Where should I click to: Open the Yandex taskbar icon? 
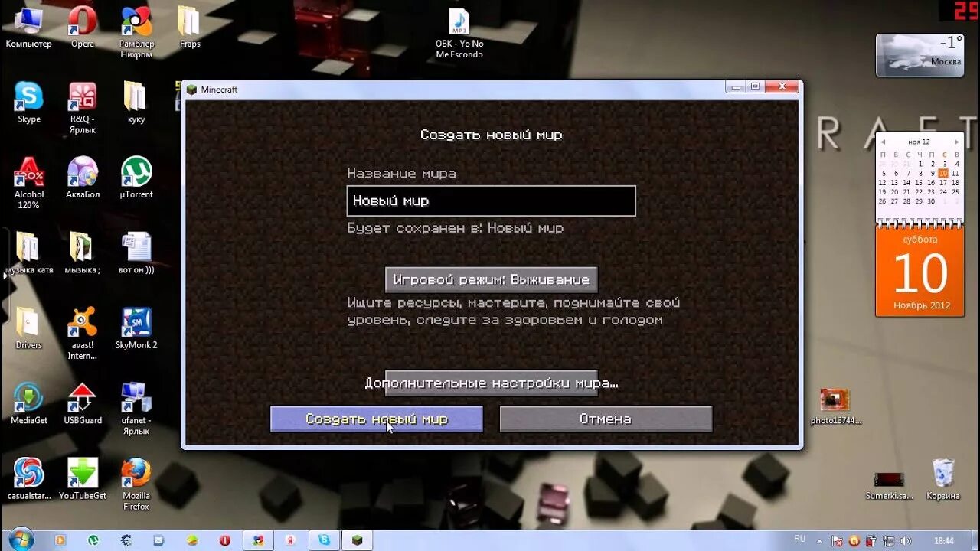[291, 540]
